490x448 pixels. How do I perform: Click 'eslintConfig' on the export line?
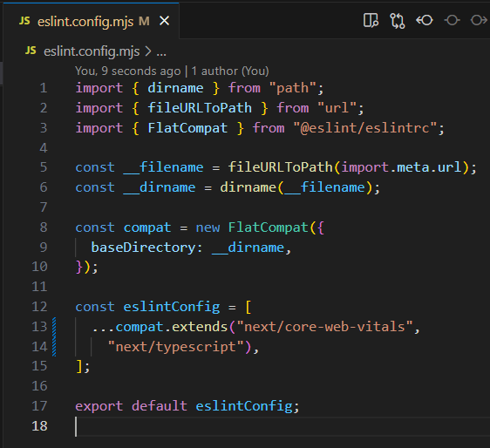point(244,406)
